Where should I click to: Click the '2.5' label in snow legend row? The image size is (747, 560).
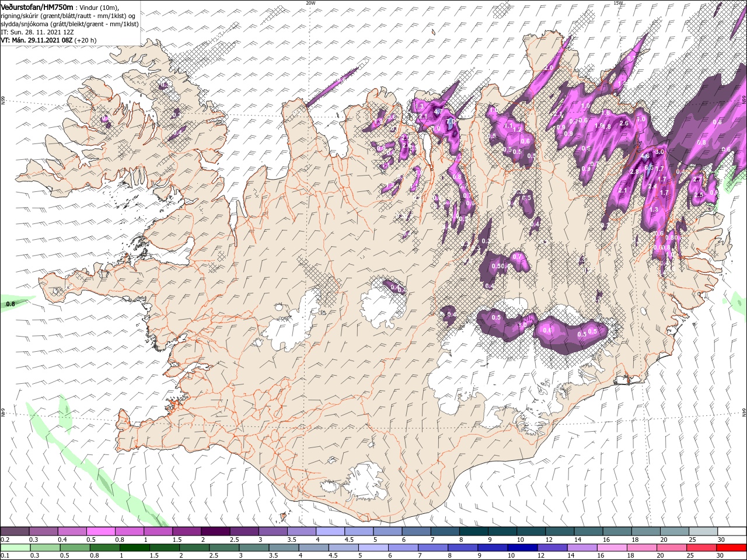coord(235,540)
